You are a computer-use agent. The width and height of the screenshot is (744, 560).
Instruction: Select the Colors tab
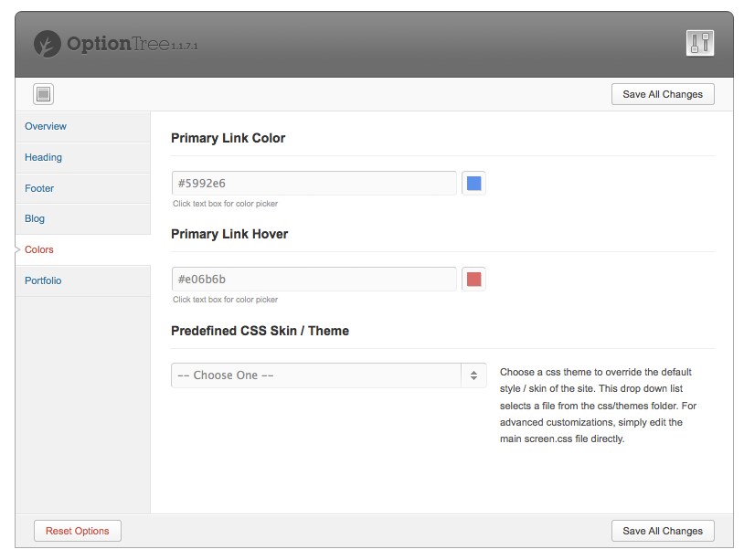39,249
